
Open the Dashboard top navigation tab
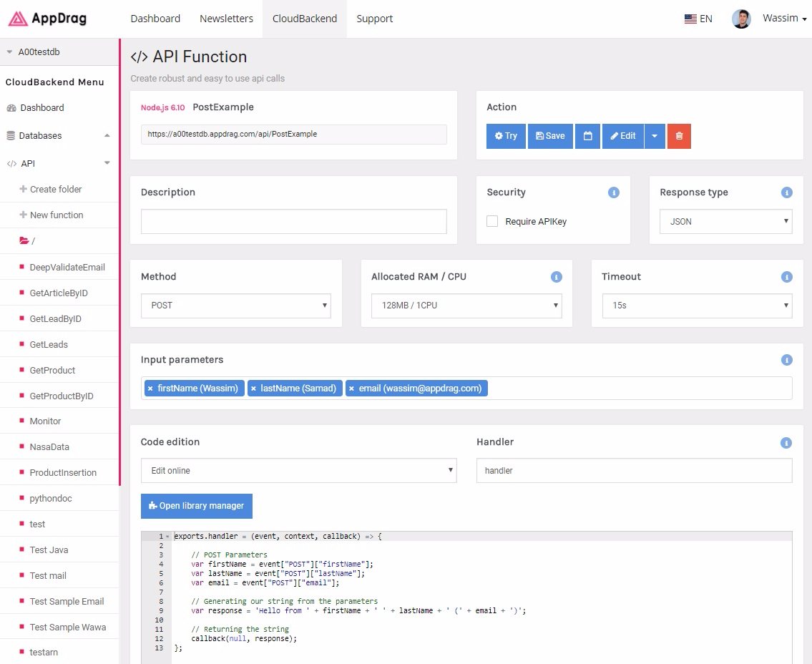(x=155, y=19)
